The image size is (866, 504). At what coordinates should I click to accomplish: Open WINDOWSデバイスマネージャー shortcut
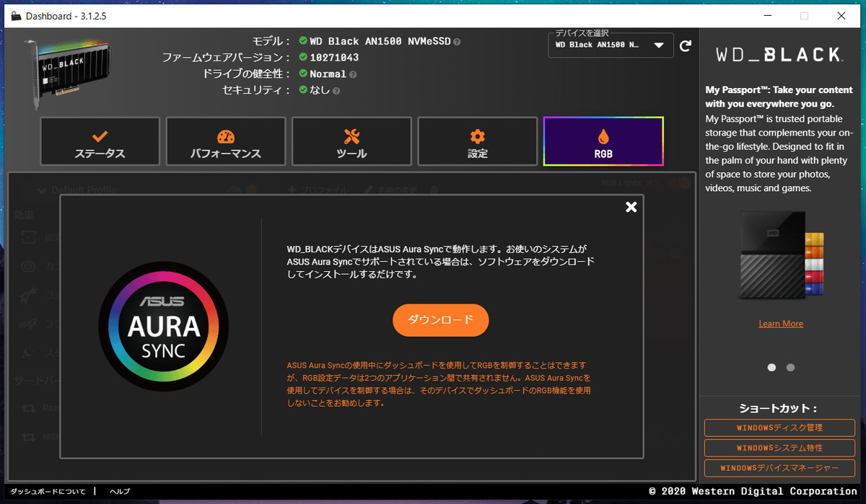click(x=779, y=468)
